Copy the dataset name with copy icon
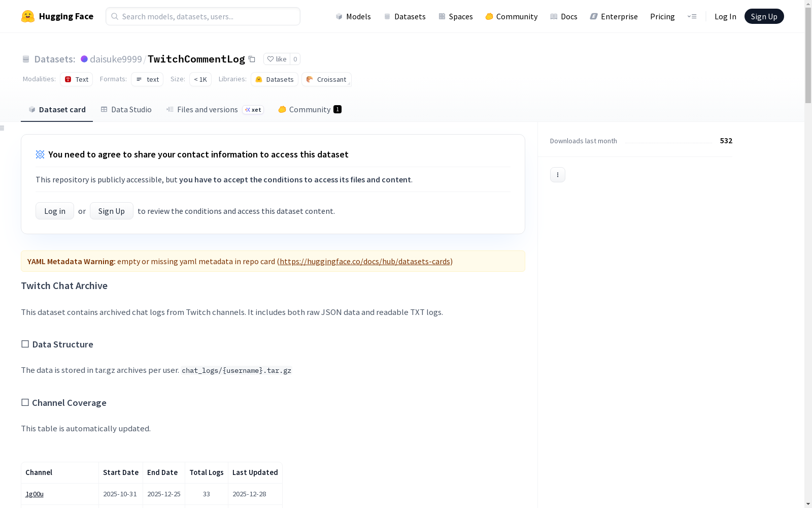The height and width of the screenshot is (508, 812). (252, 59)
